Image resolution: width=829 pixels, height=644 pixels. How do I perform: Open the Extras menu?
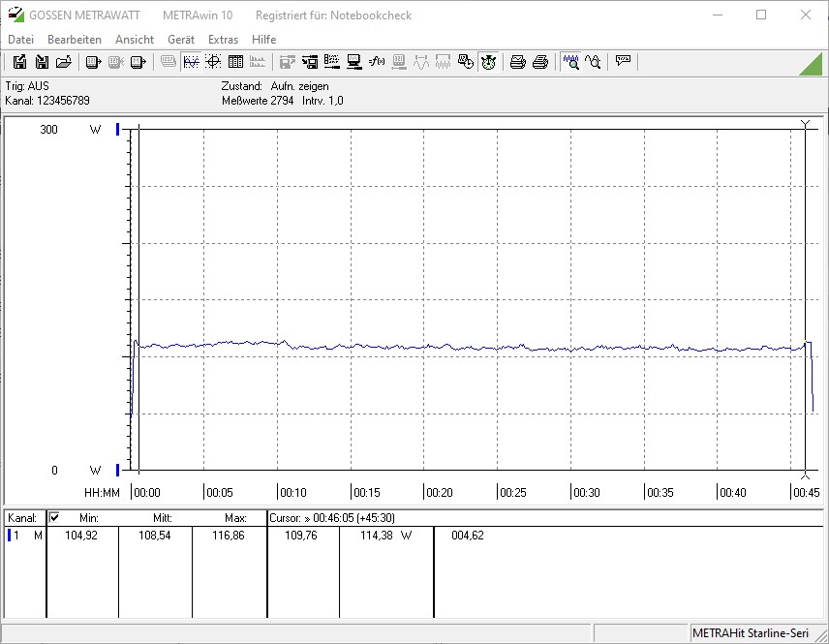(x=223, y=39)
